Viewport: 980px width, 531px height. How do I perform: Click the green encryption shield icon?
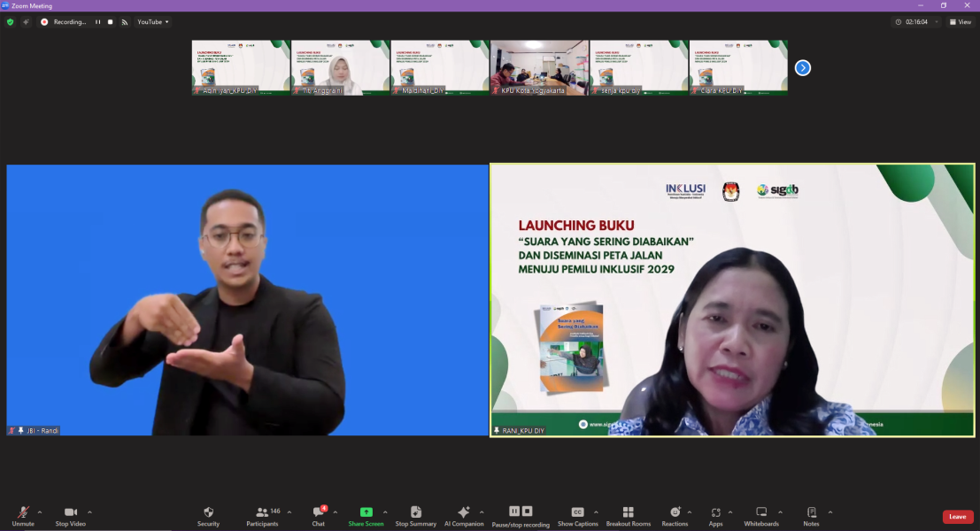[11, 22]
